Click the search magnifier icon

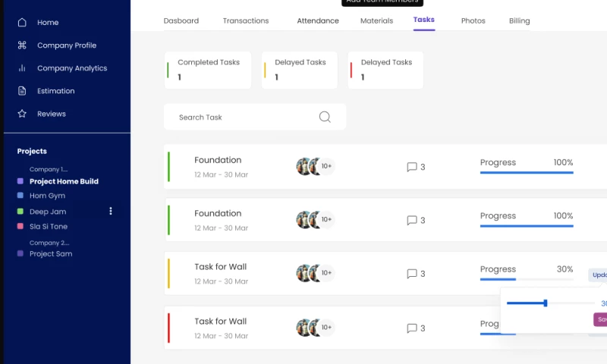pyautogui.click(x=325, y=117)
